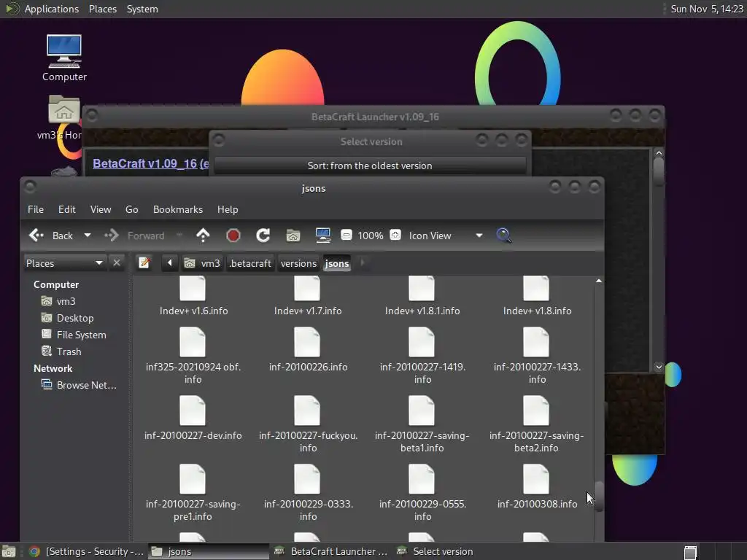Select file Indev+ v1.6.info
This screenshot has height=560, width=747.
pos(193,296)
